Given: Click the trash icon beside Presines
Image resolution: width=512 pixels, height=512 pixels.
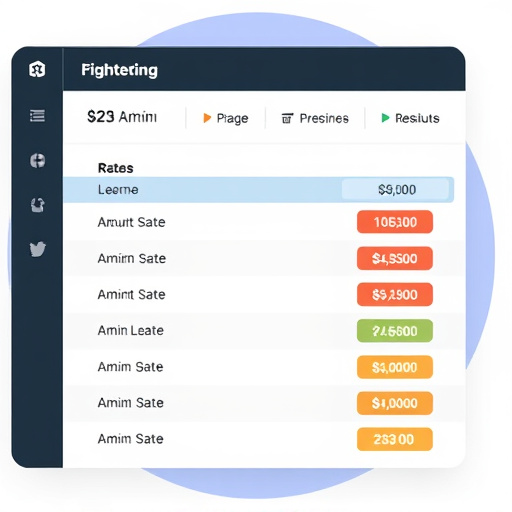Looking at the screenshot, I should 287,118.
